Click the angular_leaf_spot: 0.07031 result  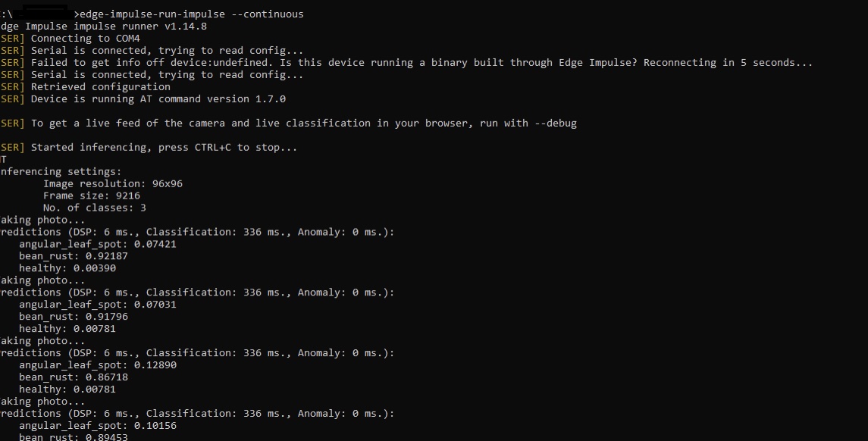[x=98, y=305]
